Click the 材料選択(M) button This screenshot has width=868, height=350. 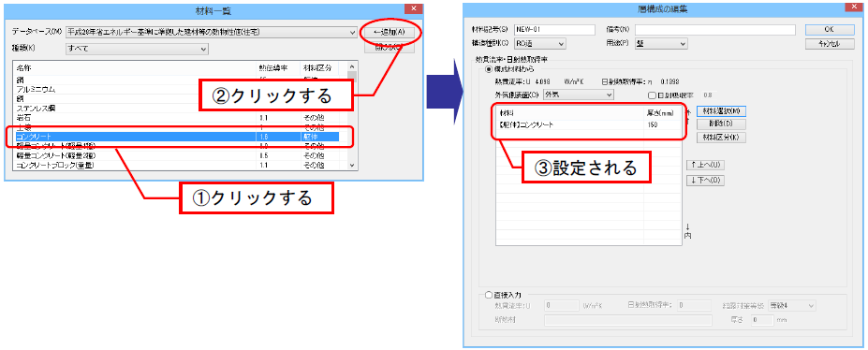coord(721,111)
